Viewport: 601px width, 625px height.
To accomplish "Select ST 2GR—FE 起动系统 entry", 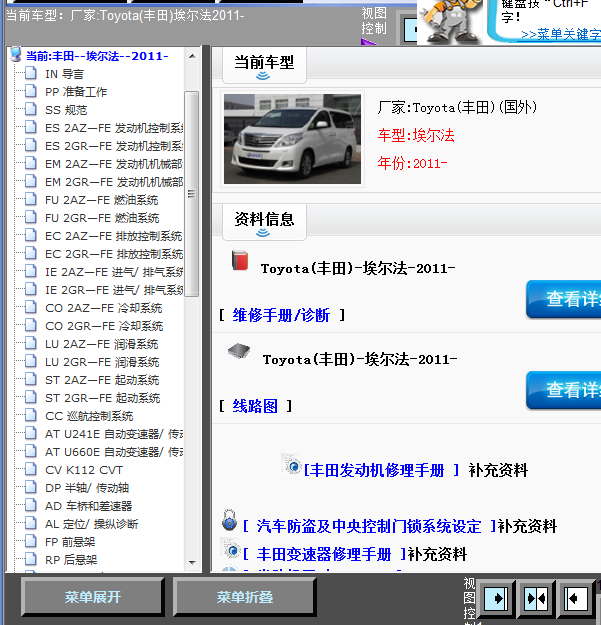I will point(102,398).
